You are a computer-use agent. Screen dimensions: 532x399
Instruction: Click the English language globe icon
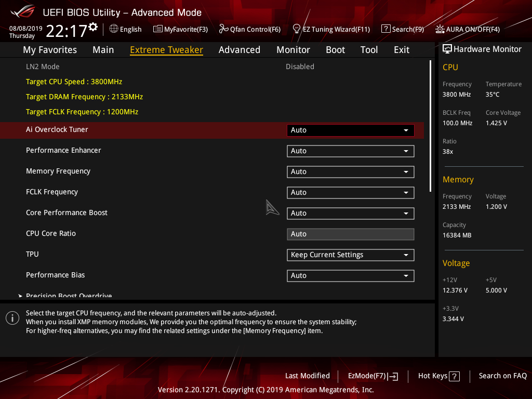pyautogui.click(x=113, y=29)
